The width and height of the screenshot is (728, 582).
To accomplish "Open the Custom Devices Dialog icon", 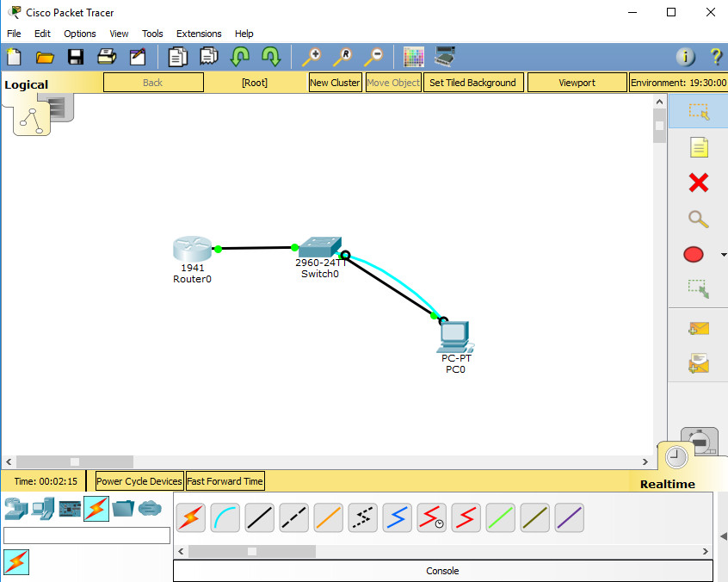I will click(x=445, y=56).
